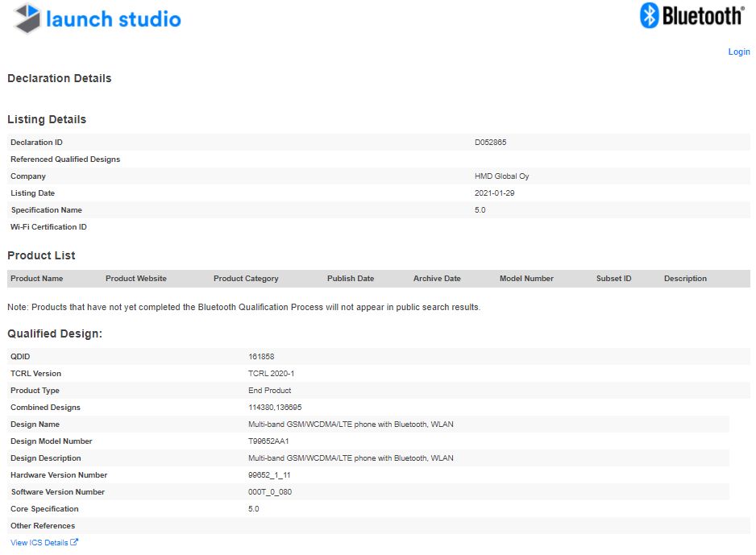Sort by the Product Name column header
Screen dimensions: 756x555
pyautogui.click(x=37, y=279)
